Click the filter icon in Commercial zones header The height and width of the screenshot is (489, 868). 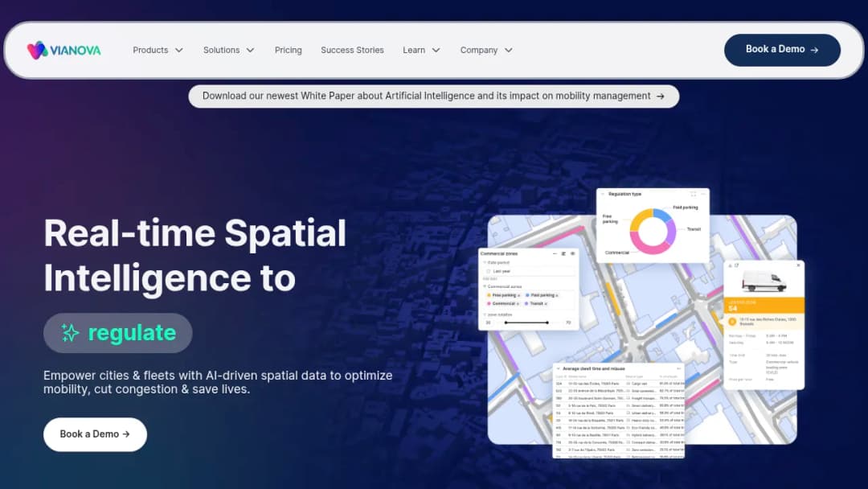[x=563, y=253]
